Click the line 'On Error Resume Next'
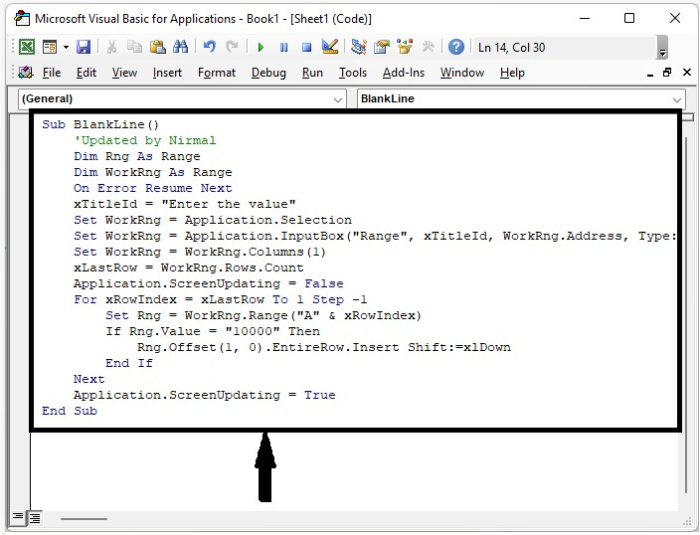The height and width of the screenshot is (535, 700). 153,188
